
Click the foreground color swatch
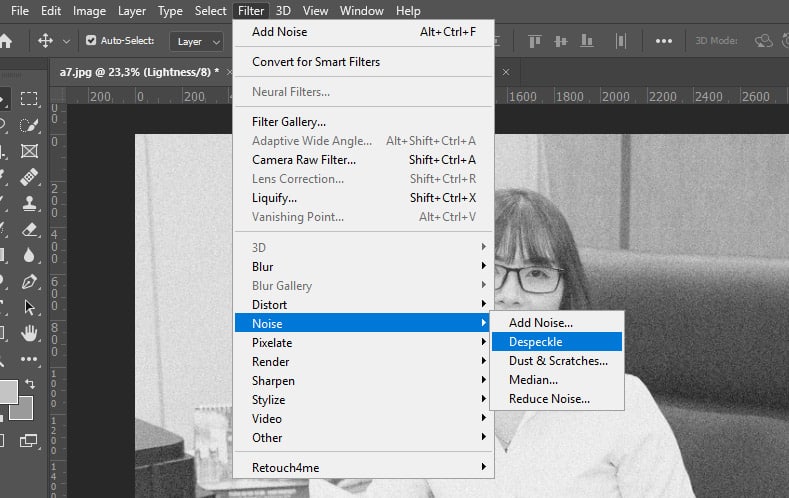pyautogui.click(x=6, y=392)
